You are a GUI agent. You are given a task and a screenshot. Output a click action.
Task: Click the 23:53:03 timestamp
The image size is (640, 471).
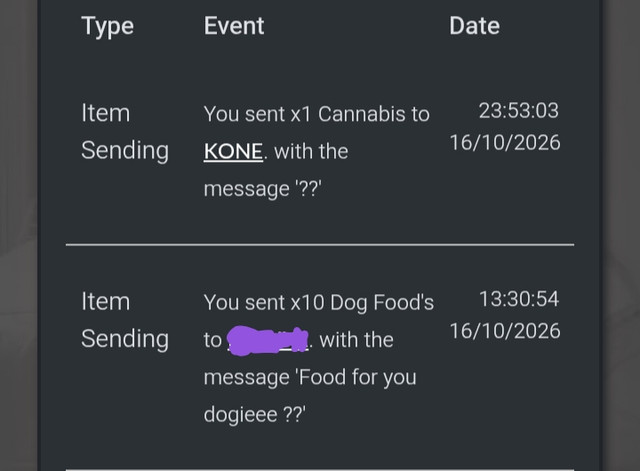[518, 111]
